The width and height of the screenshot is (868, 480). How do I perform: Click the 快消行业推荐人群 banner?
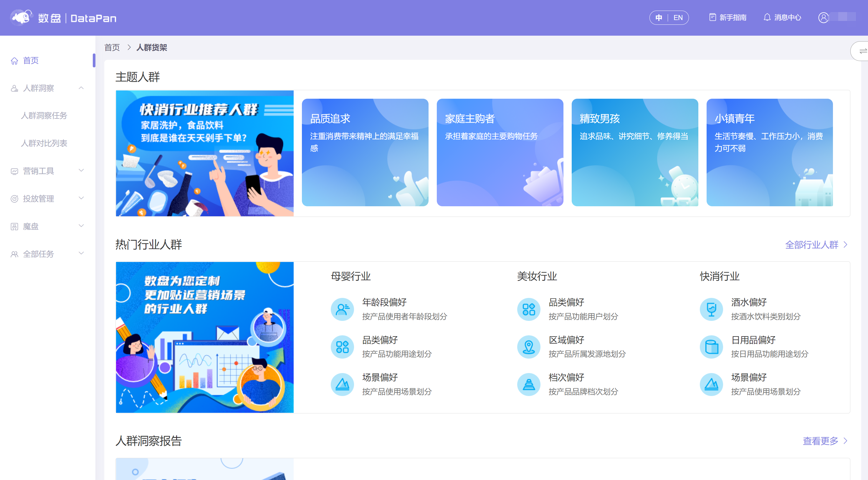(204, 154)
